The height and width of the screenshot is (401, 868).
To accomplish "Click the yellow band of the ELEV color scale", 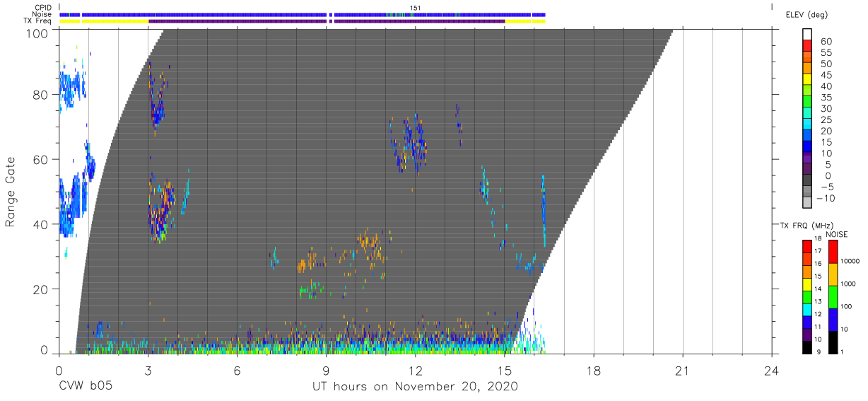I will 808,81.
